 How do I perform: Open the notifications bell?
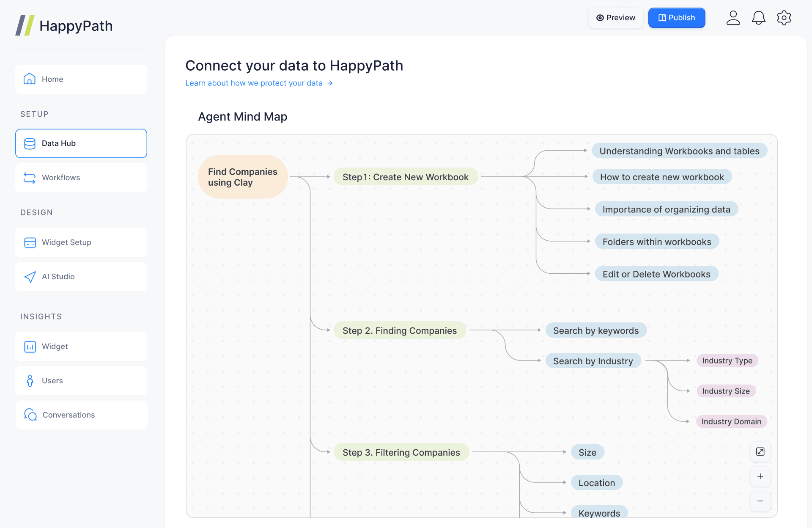(758, 18)
